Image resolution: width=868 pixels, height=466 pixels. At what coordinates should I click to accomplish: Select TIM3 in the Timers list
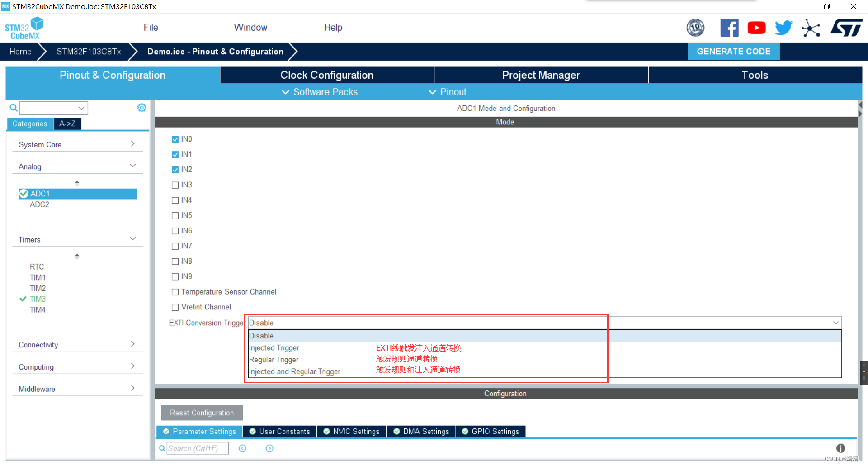(x=38, y=299)
